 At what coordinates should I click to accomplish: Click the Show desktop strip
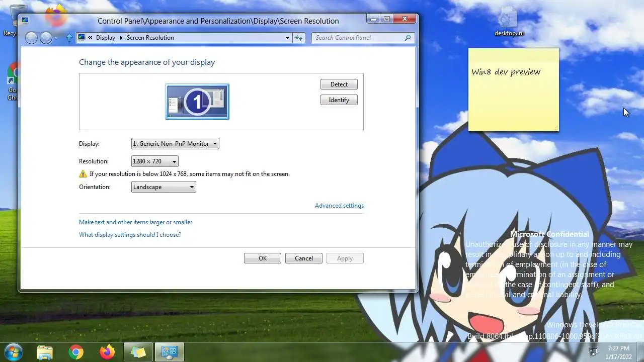640,352
